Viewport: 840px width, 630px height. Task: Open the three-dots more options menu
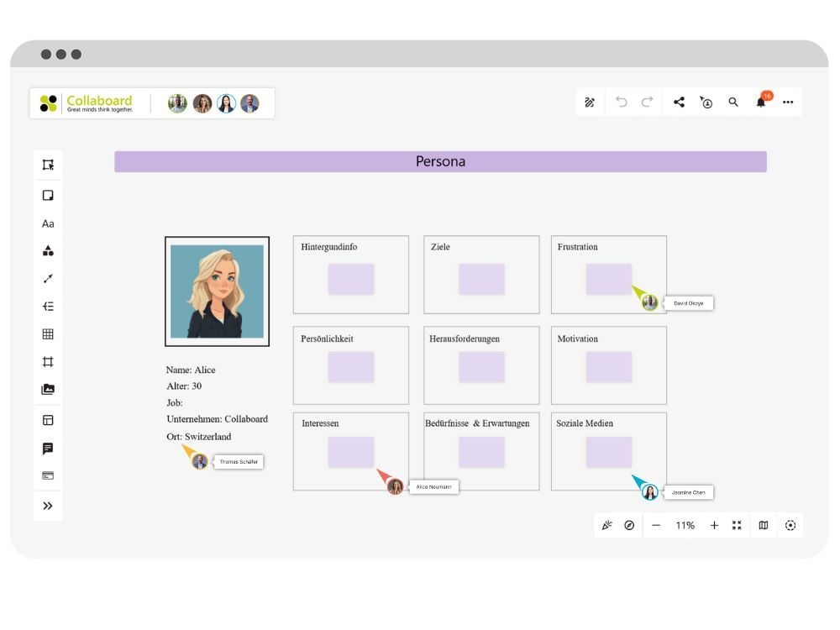[x=788, y=102]
